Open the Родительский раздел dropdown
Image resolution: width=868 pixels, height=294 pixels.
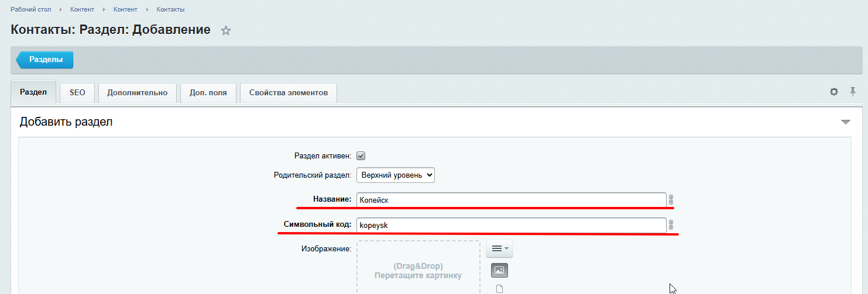pos(395,175)
